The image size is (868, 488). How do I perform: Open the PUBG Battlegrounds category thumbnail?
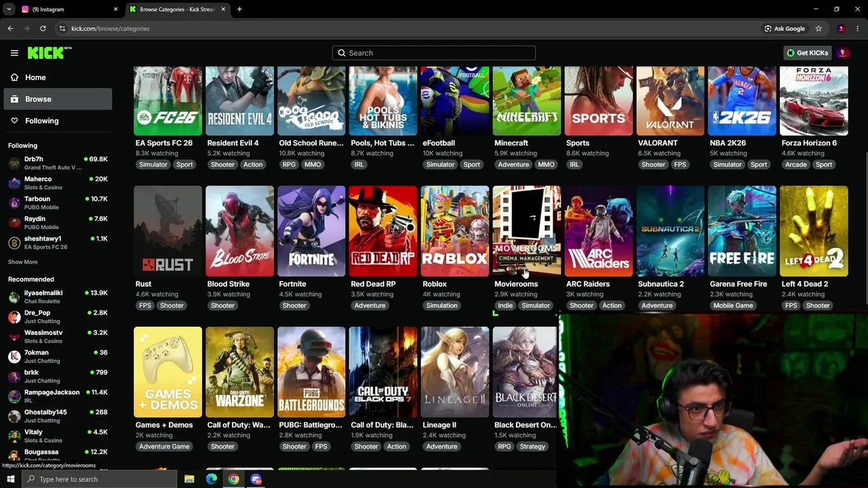[x=311, y=372]
